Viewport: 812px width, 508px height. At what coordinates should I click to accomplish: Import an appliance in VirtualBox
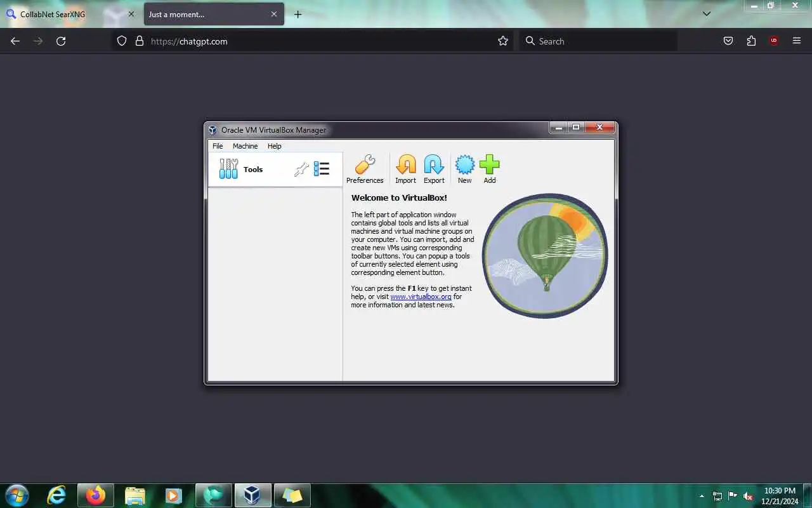405,169
